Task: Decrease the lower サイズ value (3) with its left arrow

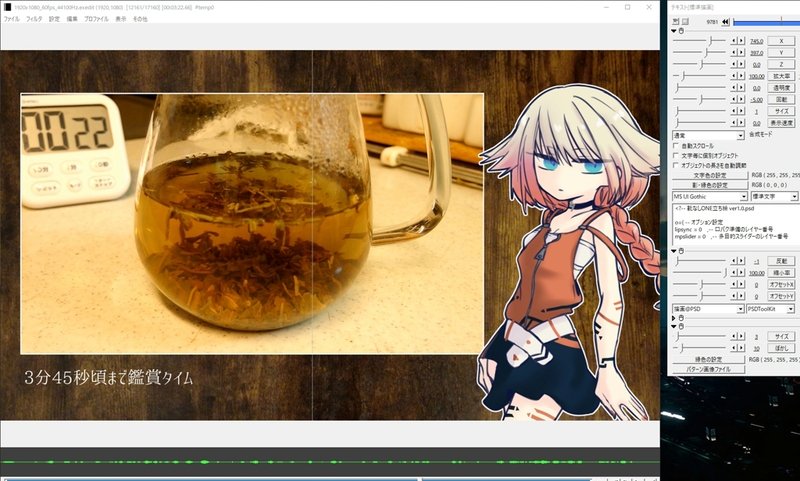Action: 734,336
